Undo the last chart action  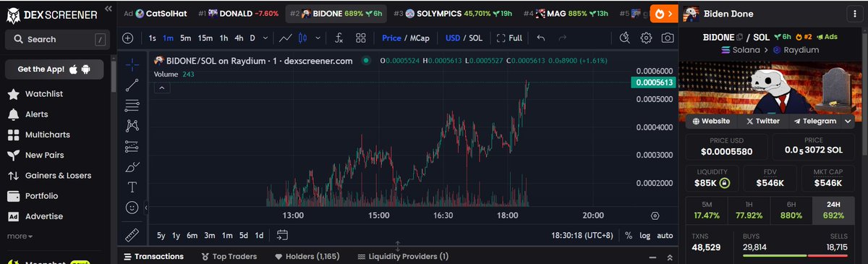click(x=541, y=38)
